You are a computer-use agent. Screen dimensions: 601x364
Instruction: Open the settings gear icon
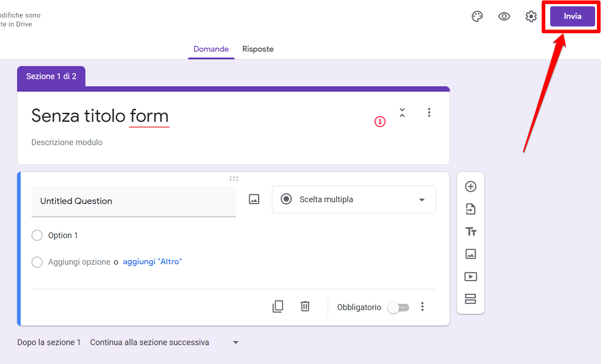pyautogui.click(x=531, y=17)
